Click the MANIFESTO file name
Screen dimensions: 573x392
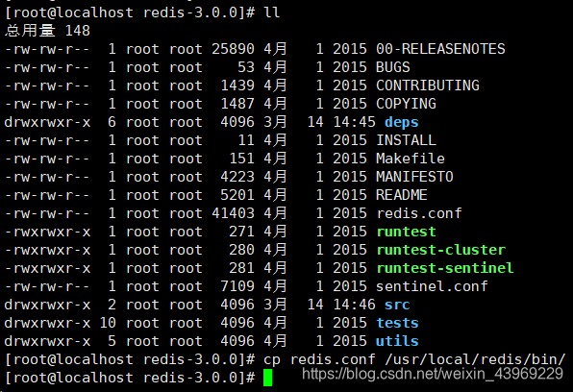click(x=414, y=177)
